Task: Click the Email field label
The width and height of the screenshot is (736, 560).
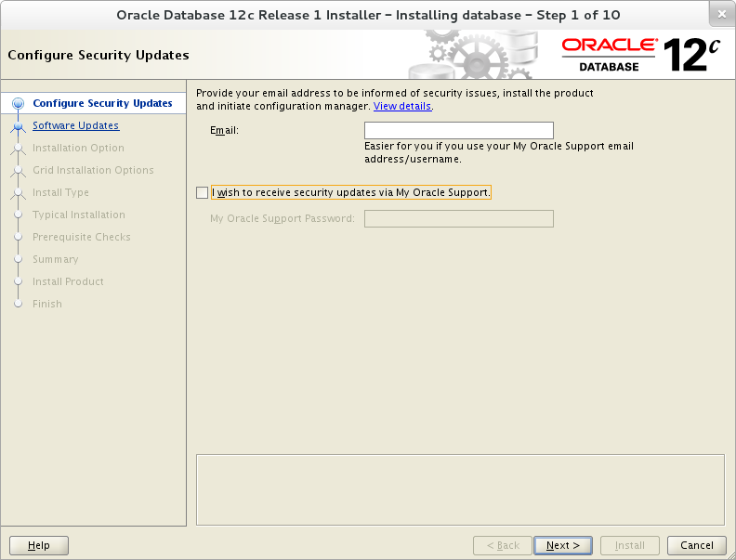Action: tap(224, 130)
